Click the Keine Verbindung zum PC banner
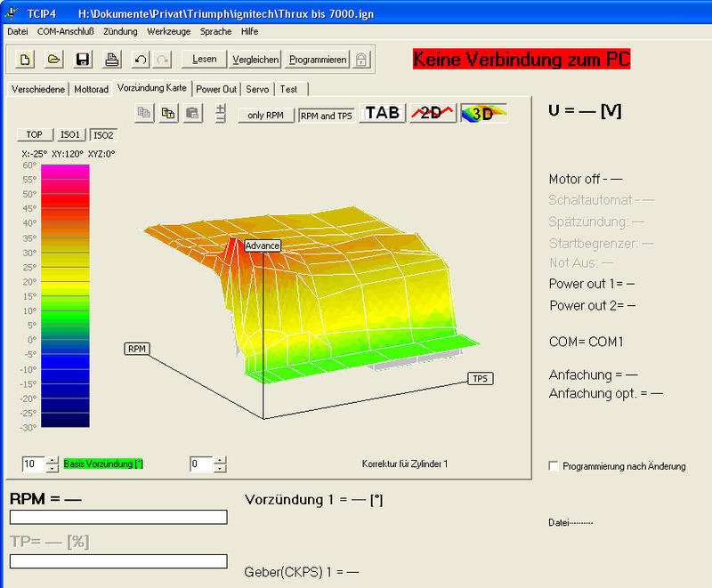The height and width of the screenshot is (588, 712). click(522, 60)
